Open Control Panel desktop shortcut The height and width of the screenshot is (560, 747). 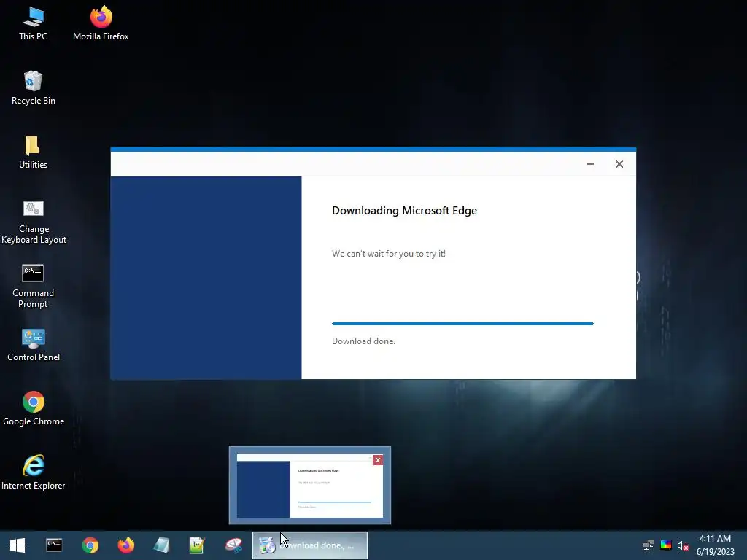point(34,345)
